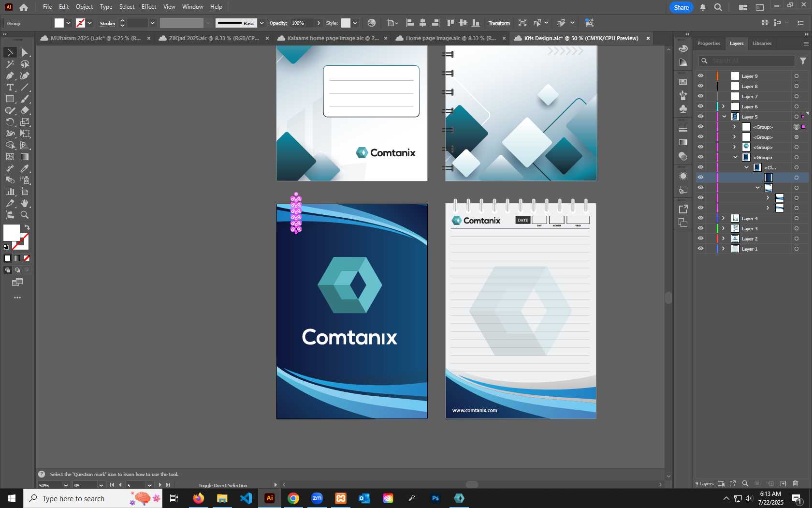Select the Magic Wand tool
The width and height of the screenshot is (812, 508).
[x=10, y=64]
